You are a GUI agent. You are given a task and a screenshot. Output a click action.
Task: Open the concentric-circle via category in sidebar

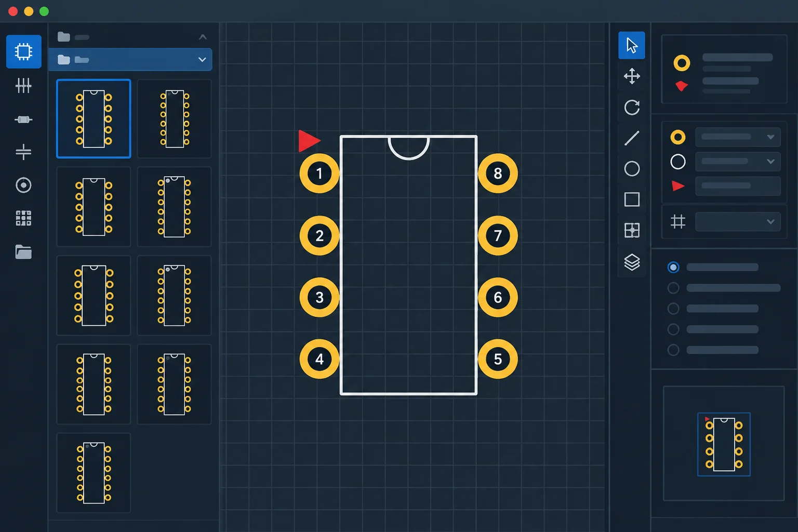[x=23, y=185]
